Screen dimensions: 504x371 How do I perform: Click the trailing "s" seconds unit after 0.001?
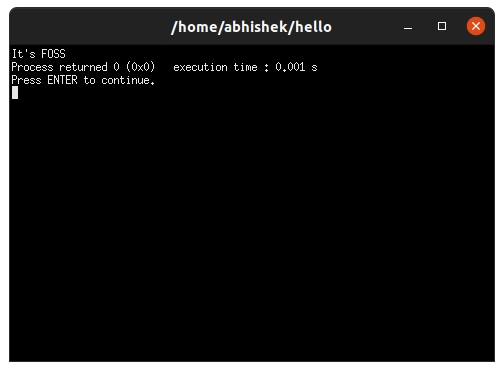(x=314, y=68)
